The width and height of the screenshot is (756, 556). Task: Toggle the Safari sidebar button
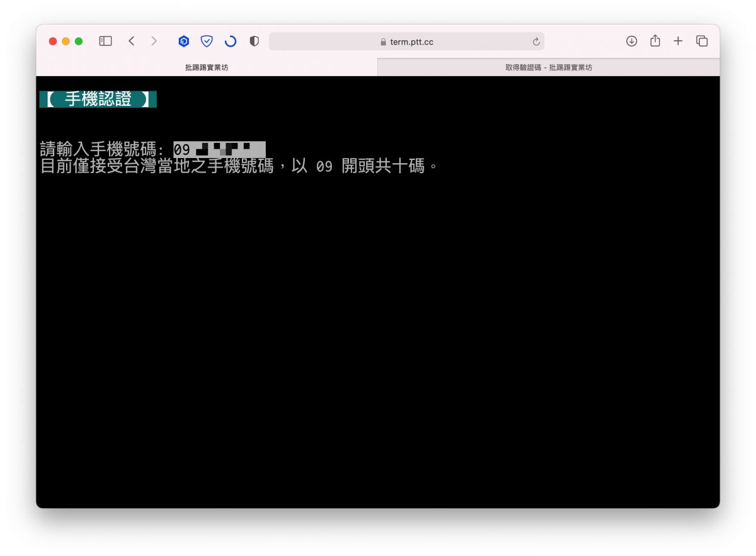[106, 41]
